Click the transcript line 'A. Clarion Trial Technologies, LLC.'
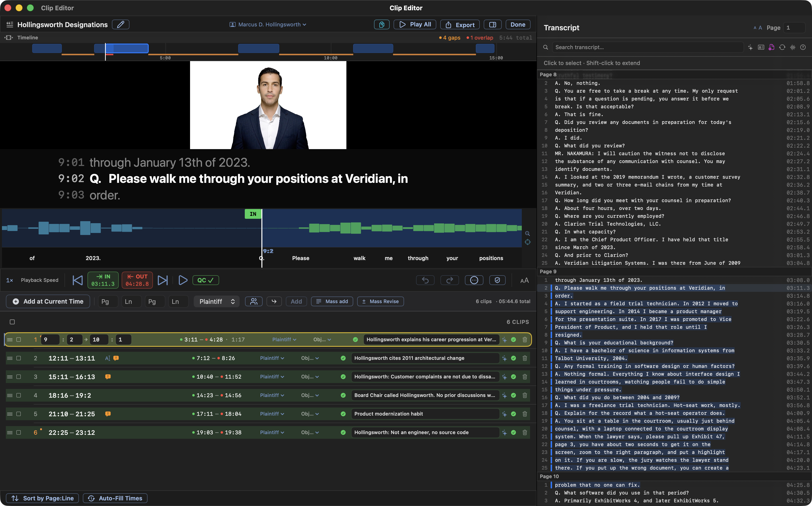Screen dimensions: 812x506 click(x=607, y=224)
